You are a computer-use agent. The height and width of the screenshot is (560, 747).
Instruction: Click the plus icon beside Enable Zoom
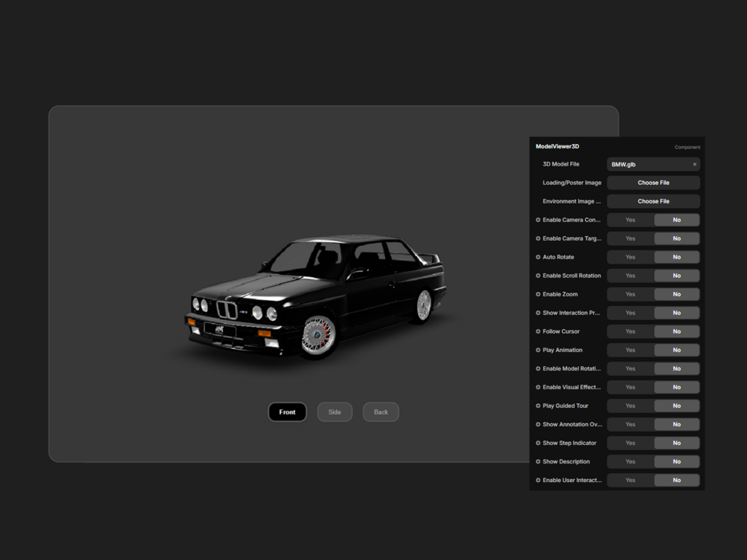(538, 294)
